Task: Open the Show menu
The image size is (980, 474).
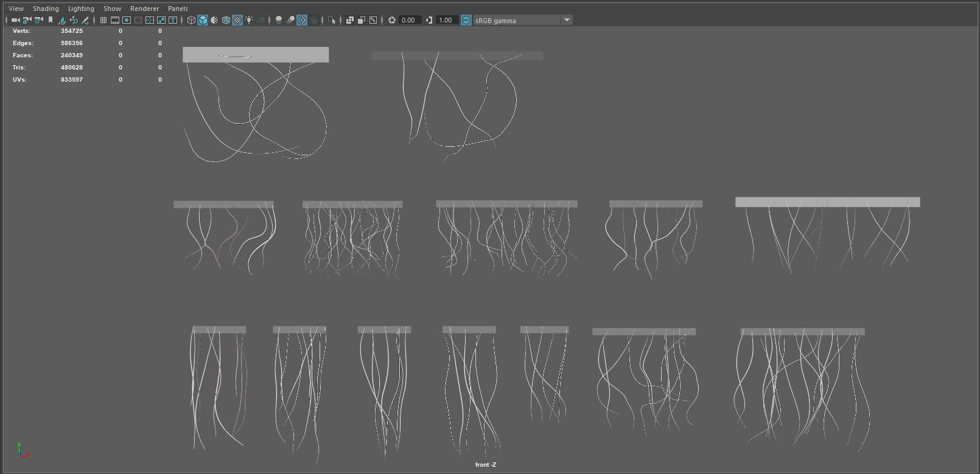Action: pos(112,9)
